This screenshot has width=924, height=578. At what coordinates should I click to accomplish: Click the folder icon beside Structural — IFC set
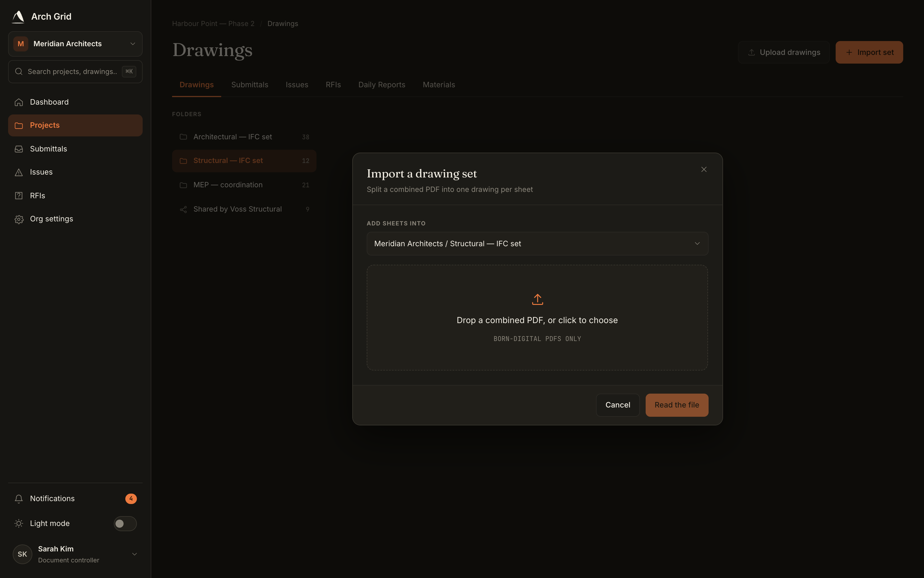click(x=183, y=161)
